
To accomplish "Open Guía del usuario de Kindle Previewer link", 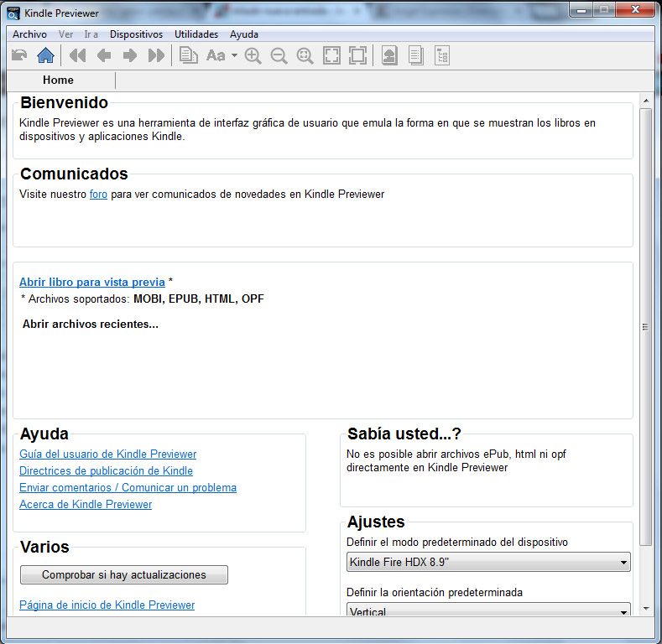I will point(107,454).
